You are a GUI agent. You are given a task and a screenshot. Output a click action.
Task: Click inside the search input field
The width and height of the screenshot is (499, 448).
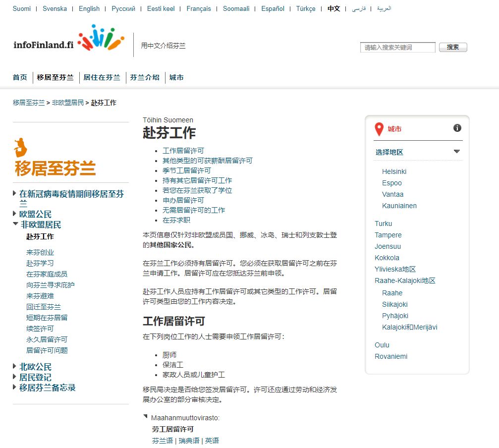[398, 47]
